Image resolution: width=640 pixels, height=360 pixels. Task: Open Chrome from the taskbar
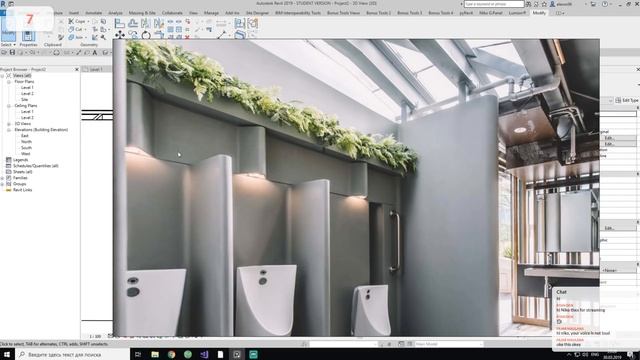pos(171,354)
